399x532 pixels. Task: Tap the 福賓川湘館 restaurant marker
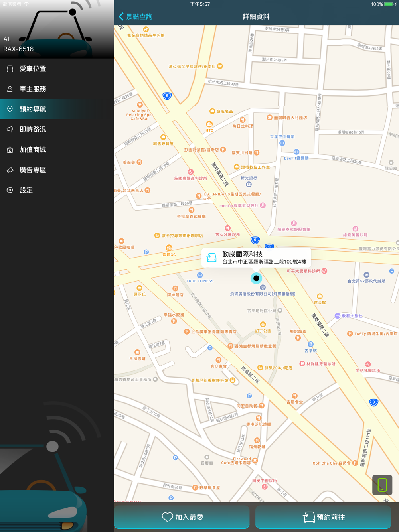(257, 152)
